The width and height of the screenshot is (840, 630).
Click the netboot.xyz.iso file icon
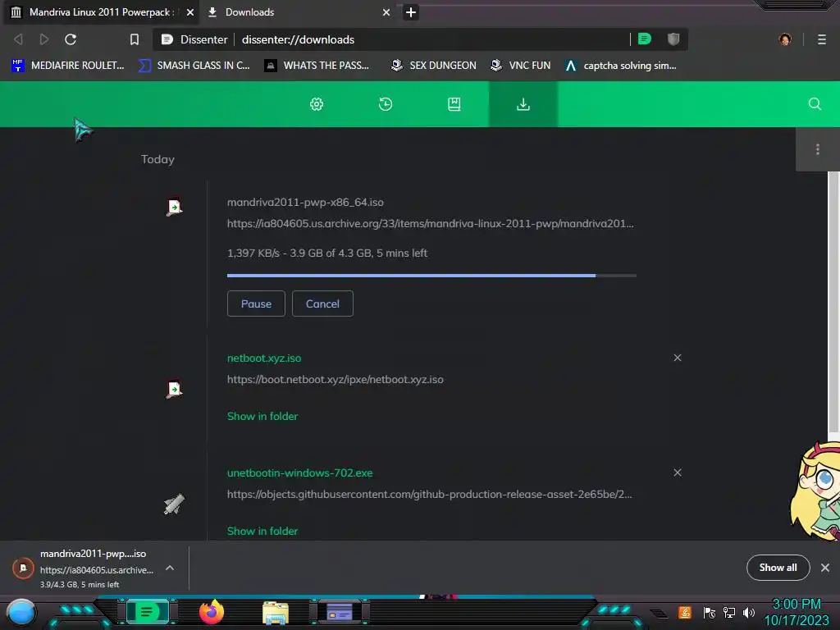(x=174, y=390)
